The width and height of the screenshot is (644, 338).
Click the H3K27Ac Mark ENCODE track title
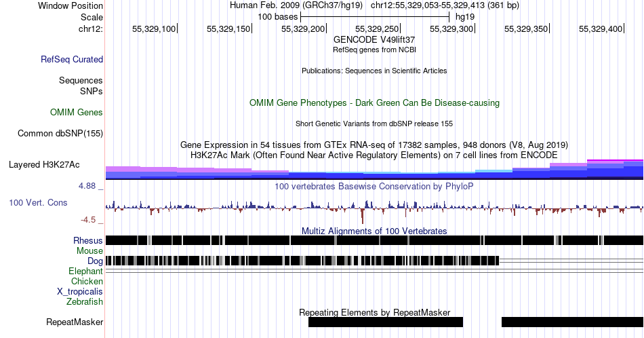374,155
